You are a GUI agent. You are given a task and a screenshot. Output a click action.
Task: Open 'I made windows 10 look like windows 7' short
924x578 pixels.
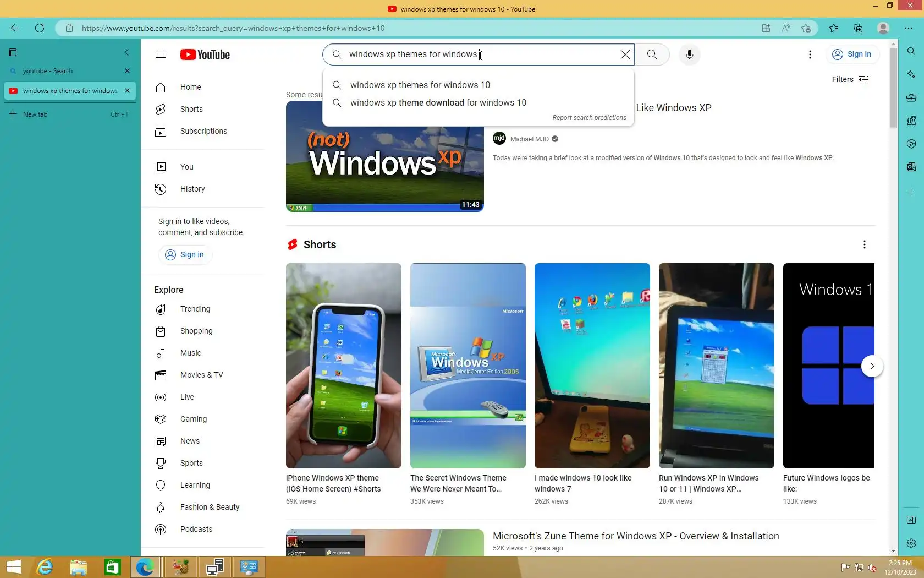pyautogui.click(x=592, y=366)
